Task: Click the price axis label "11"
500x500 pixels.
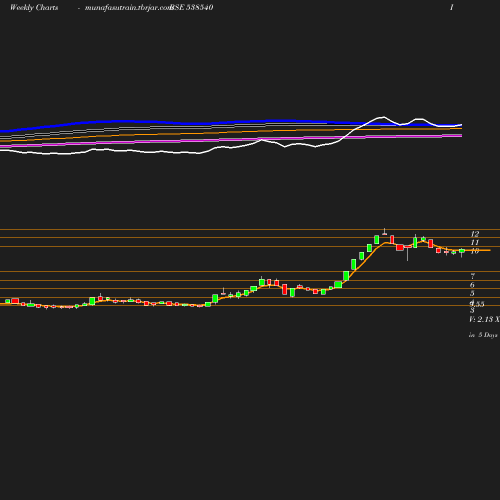Action: tap(475, 242)
